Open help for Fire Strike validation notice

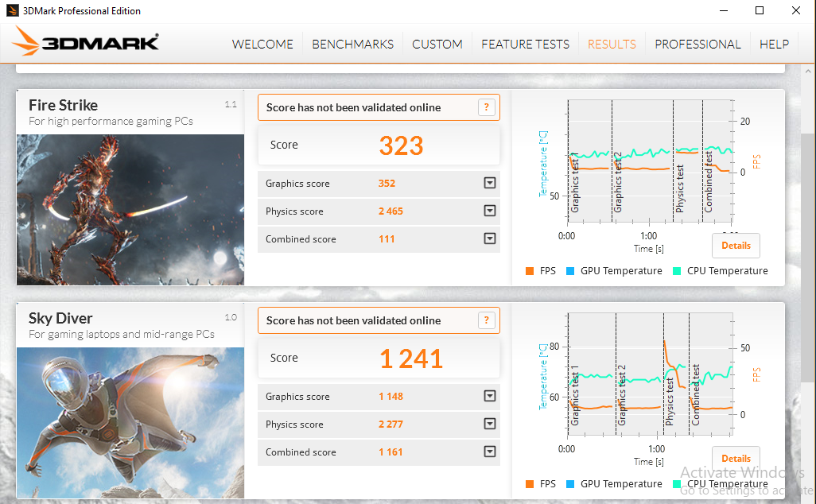(486, 107)
